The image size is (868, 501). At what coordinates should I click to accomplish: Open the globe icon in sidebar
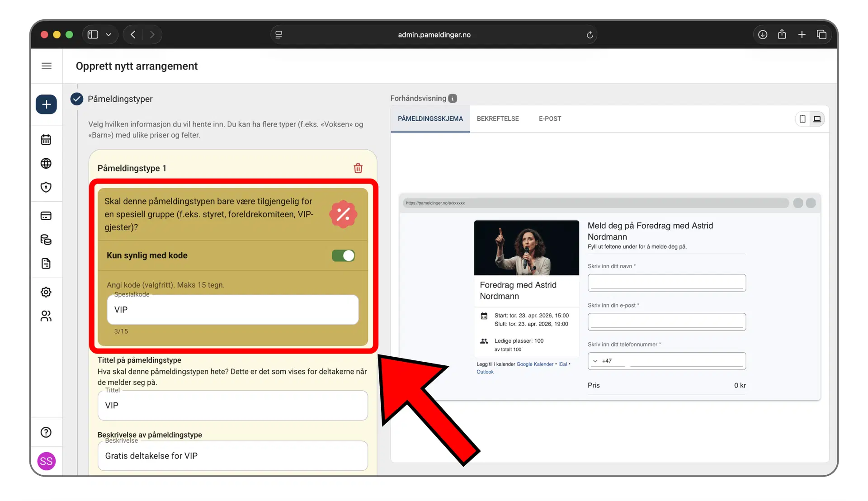click(x=46, y=163)
